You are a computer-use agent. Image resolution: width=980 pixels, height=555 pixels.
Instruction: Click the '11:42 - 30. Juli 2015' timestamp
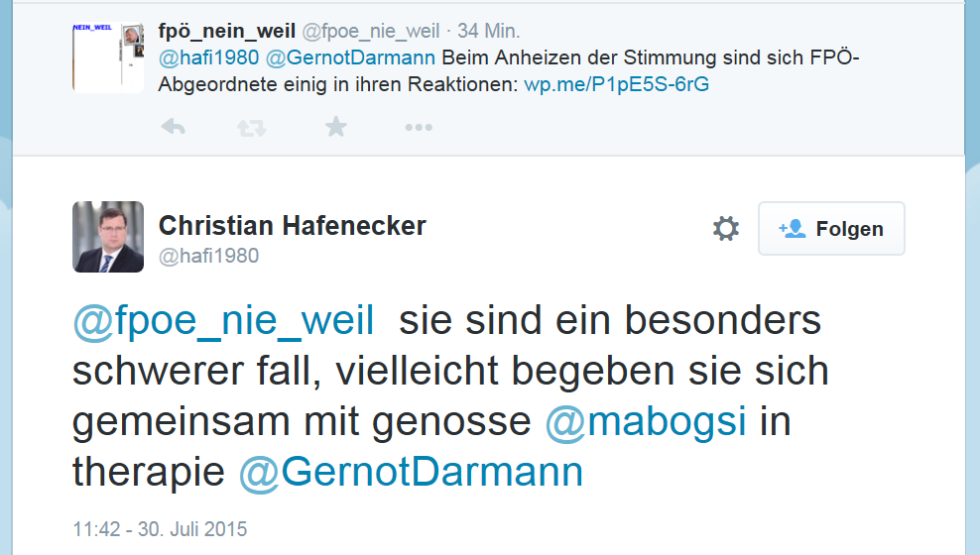(160, 528)
